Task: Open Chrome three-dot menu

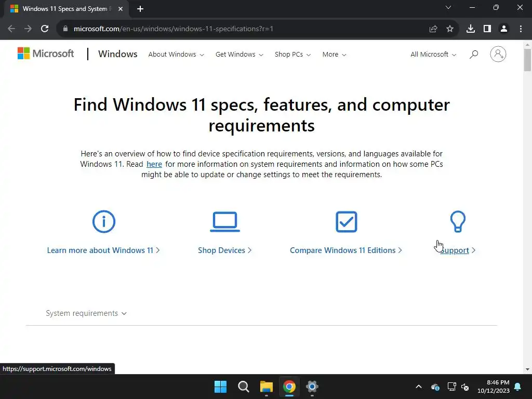Action: (521, 29)
